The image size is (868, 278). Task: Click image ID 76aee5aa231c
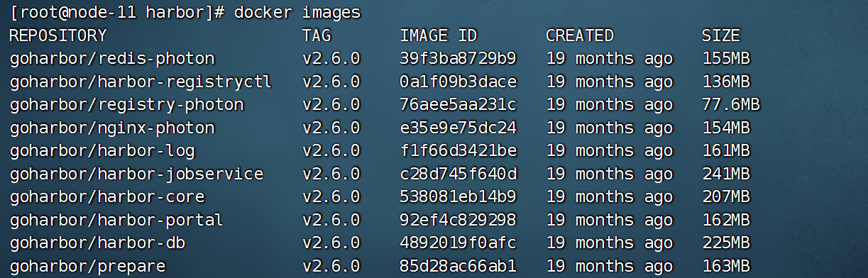[458, 105]
